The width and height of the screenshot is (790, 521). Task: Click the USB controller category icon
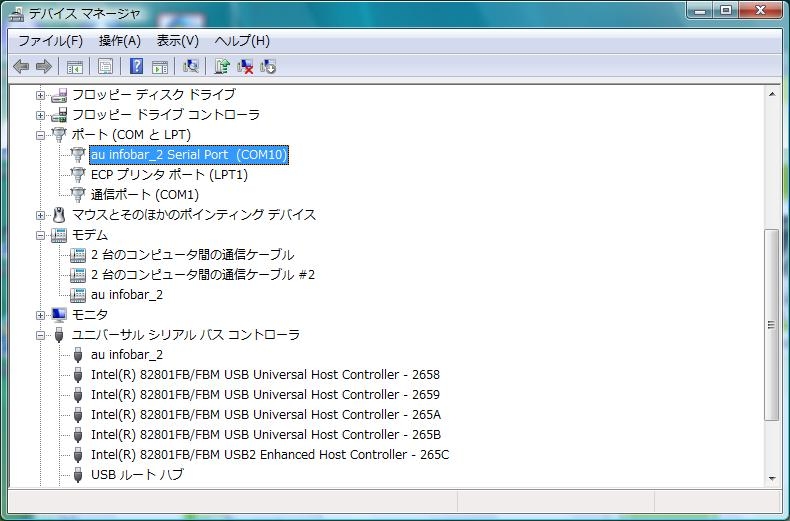pos(59,335)
